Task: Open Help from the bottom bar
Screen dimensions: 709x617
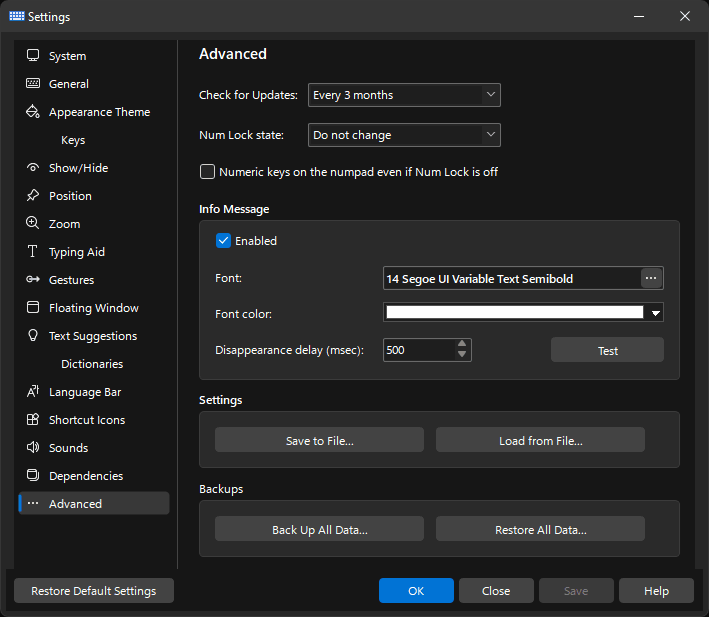Action: (656, 590)
